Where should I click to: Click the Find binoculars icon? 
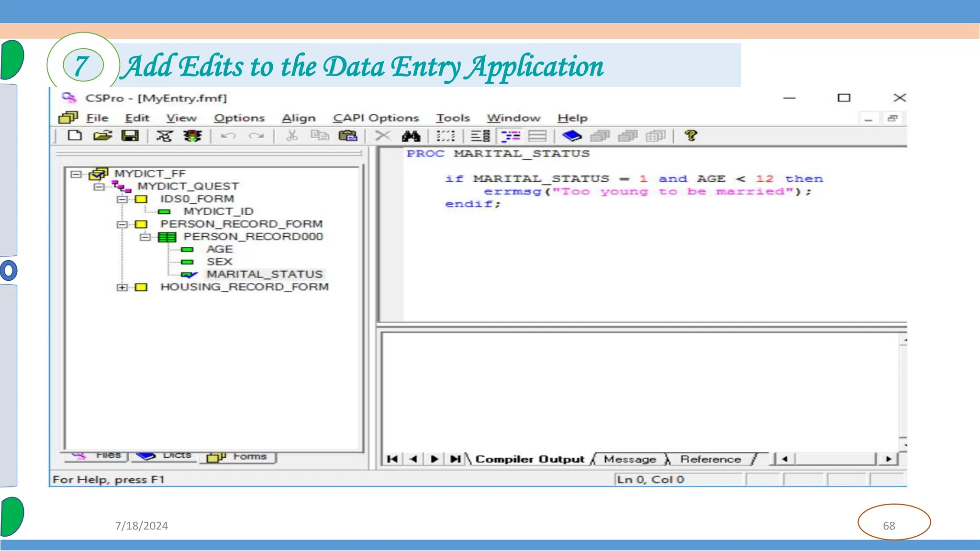(x=411, y=136)
